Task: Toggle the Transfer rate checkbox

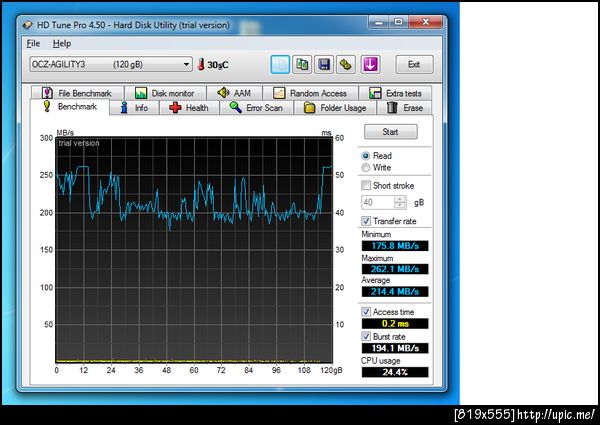Action: 366,221
